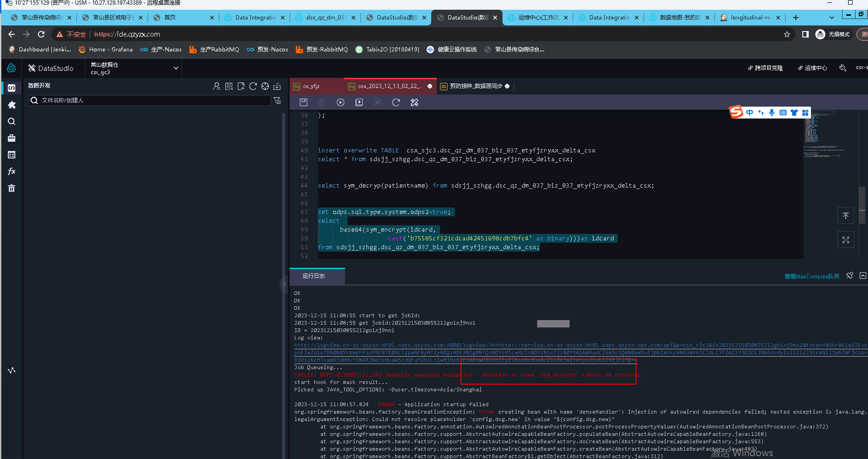Click the my-files person icon in data development header
Image resolution: width=868 pixels, height=459 pixels.
tap(217, 86)
